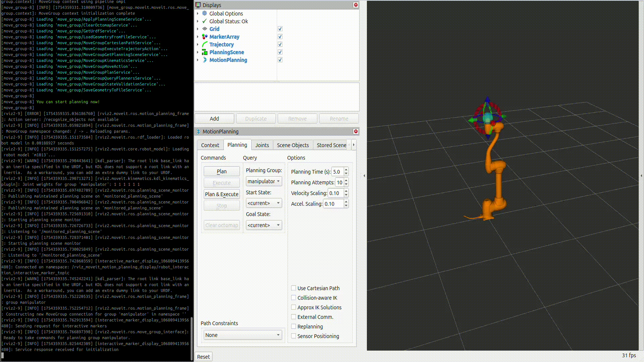This screenshot has width=644, height=362.
Task: Click the interactive marker sphere on the robot
Action: pos(487,118)
